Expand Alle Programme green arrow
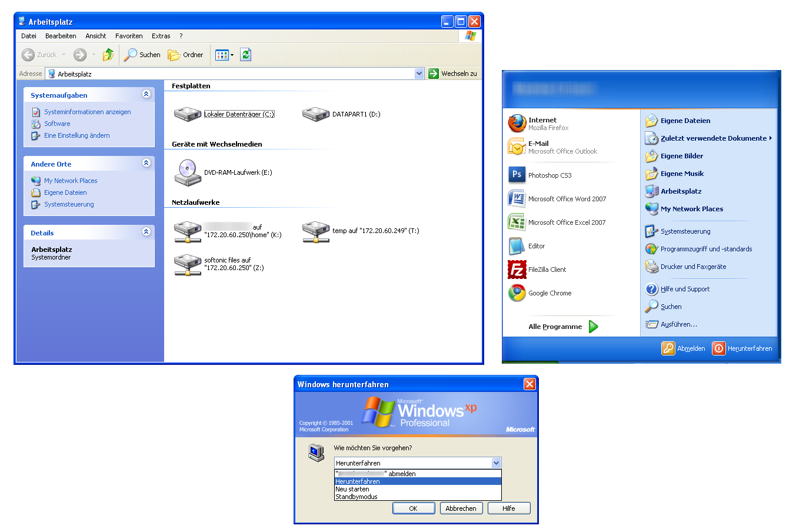Screen dimensions: 796x532 coord(594,327)
